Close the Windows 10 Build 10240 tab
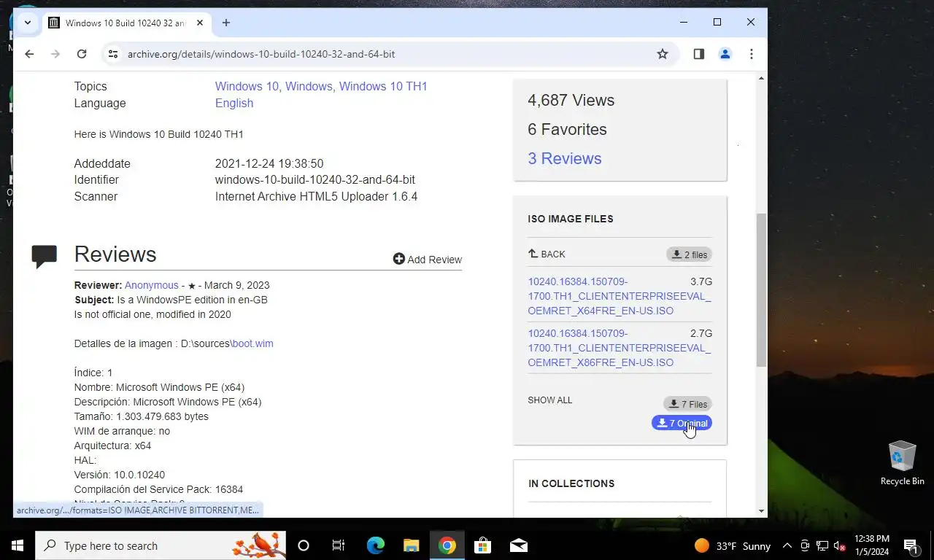Screen dimensions: 934x560 [199, 23]
